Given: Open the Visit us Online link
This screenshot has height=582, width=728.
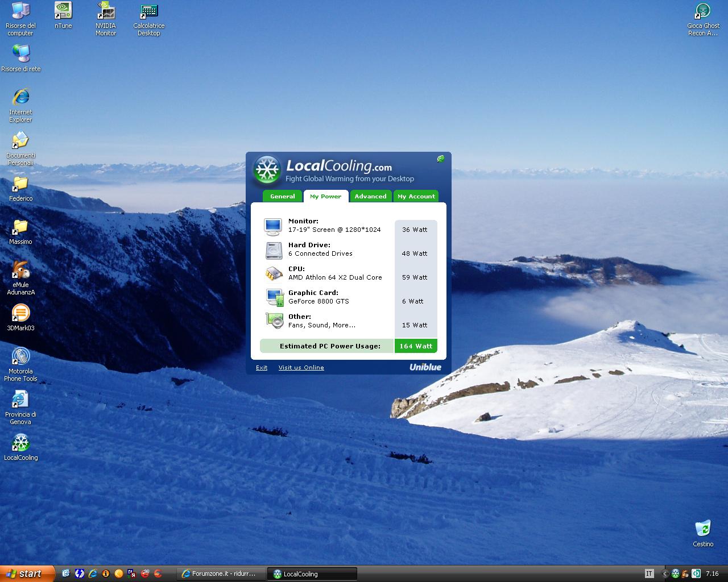Looking at the screenshot, I should tap(301, 368).
